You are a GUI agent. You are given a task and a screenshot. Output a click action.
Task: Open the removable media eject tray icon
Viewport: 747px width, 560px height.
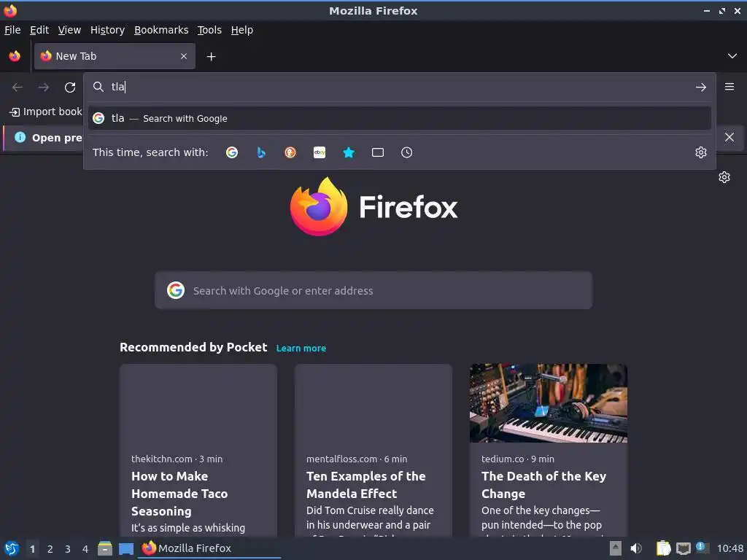click(x=616, y=548)
